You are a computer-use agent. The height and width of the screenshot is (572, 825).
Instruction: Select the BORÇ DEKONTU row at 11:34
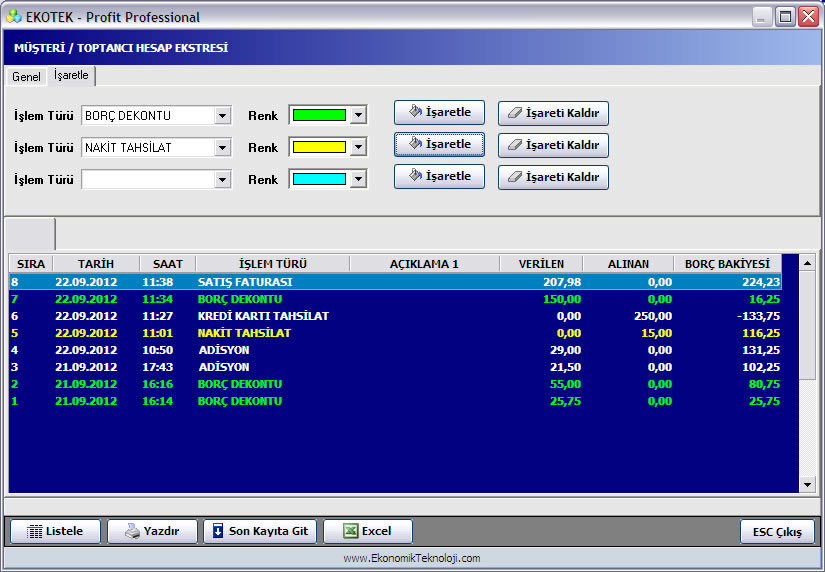395,299
